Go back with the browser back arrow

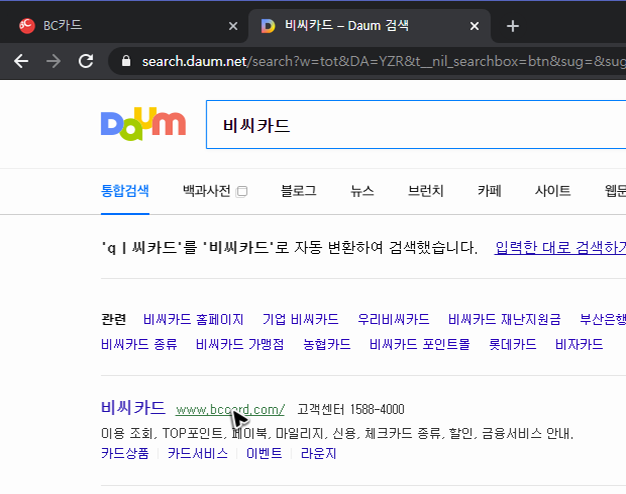pos(21,61)
